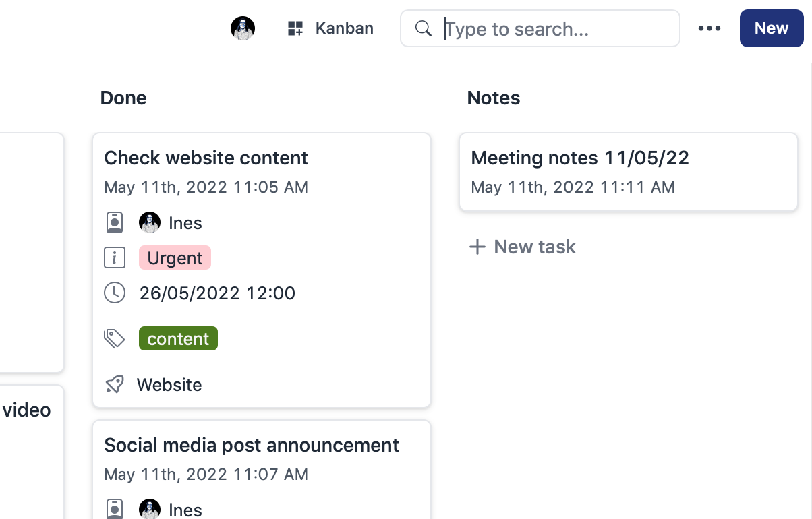812x519 pixels.
Task: Select the pink Urgent label
Action: tap(175, 257)
